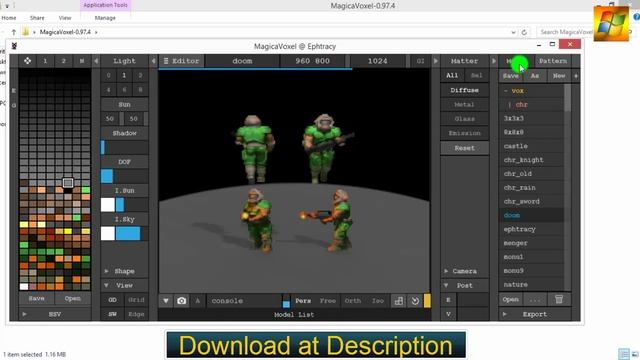Screen dimensions: 640x360
Task: Adjust the Shadow slider
Action: tap(124, 147)
